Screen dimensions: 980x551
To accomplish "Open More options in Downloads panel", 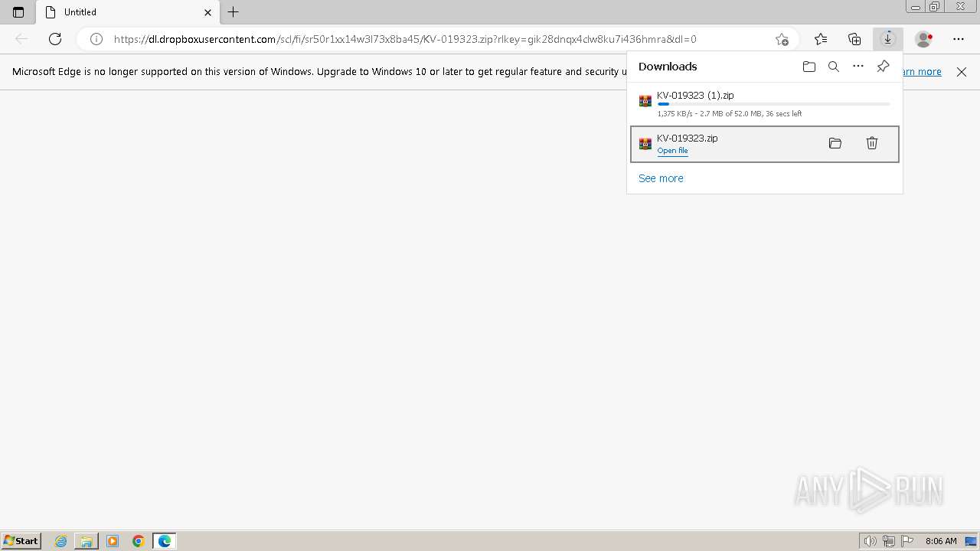I will 858,67.
